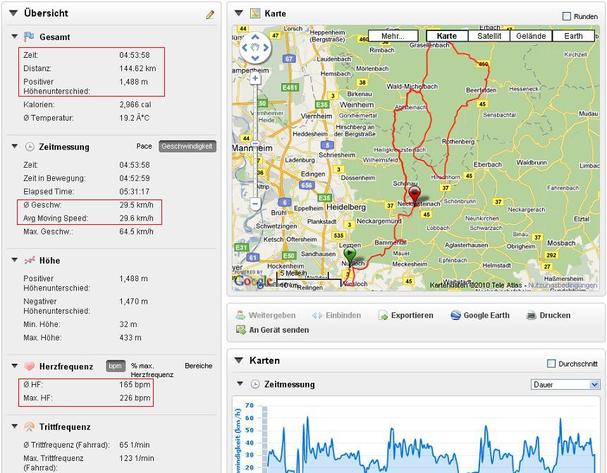Collapse the Herzfrequenz section
This screenshot has width=607, height=473.
(x=14, y=366)
